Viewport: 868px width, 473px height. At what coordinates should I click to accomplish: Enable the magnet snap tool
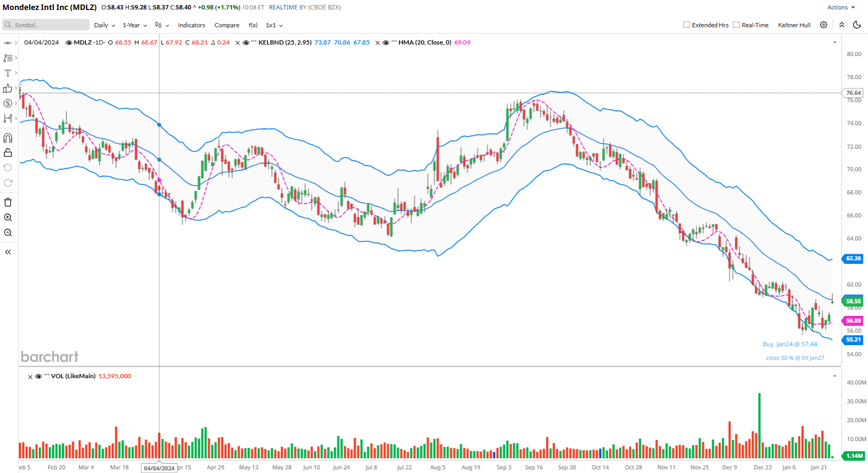[8, 138]
